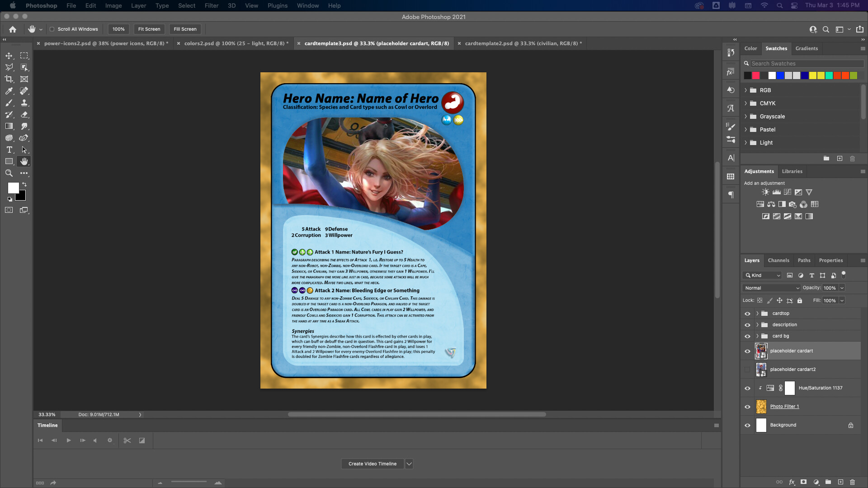Click the Create Video Timeline button

(372, 464)
